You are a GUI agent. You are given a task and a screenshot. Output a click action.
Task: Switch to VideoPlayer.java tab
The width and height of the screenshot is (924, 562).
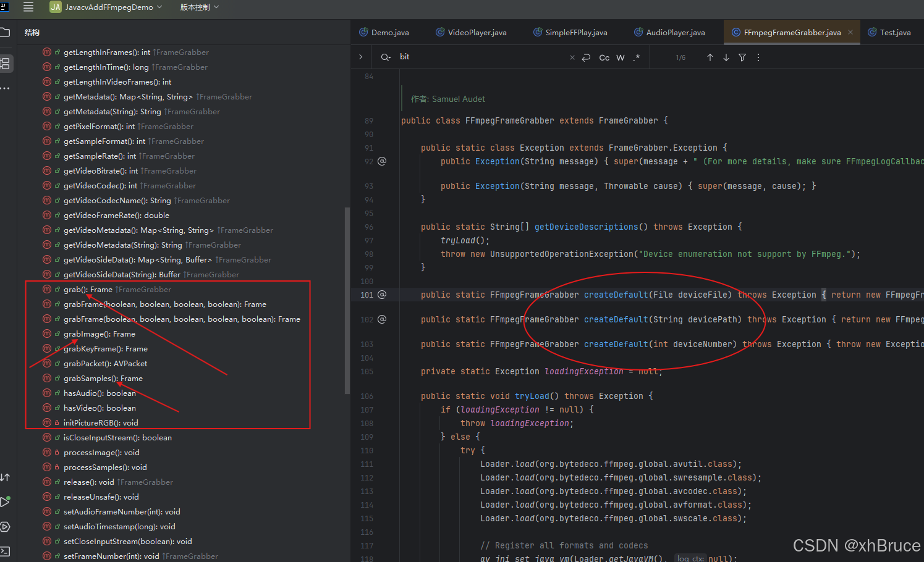(x=471, y=32)
